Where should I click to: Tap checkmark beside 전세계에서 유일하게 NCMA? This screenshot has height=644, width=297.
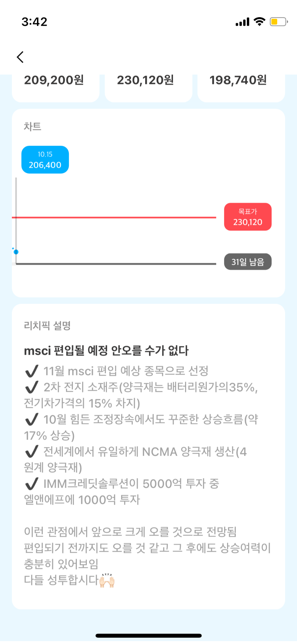pos(32,451)
